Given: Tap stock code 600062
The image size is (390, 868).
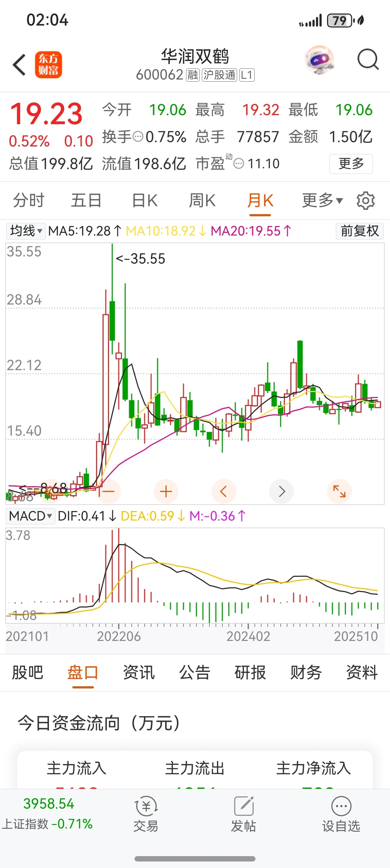Looking at the screenshot, I should (x=160, y=75).
